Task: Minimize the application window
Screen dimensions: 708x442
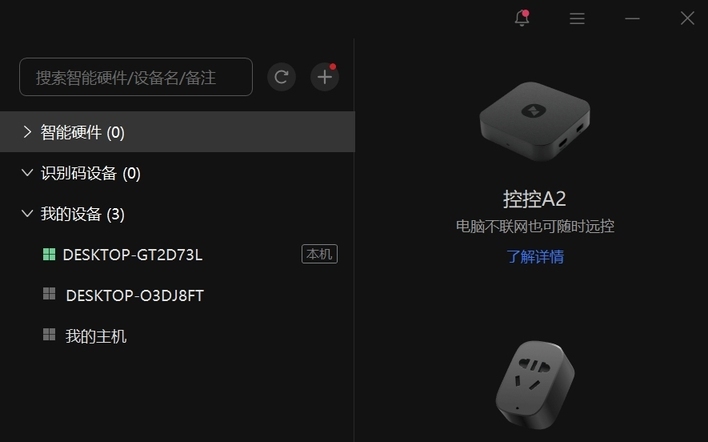Action: click(x=632, y=19)
